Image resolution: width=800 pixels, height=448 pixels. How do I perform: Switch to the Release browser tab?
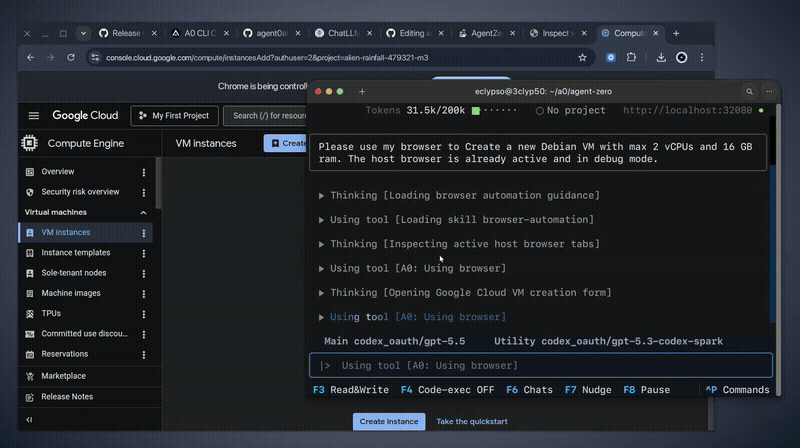pos(126,33)
